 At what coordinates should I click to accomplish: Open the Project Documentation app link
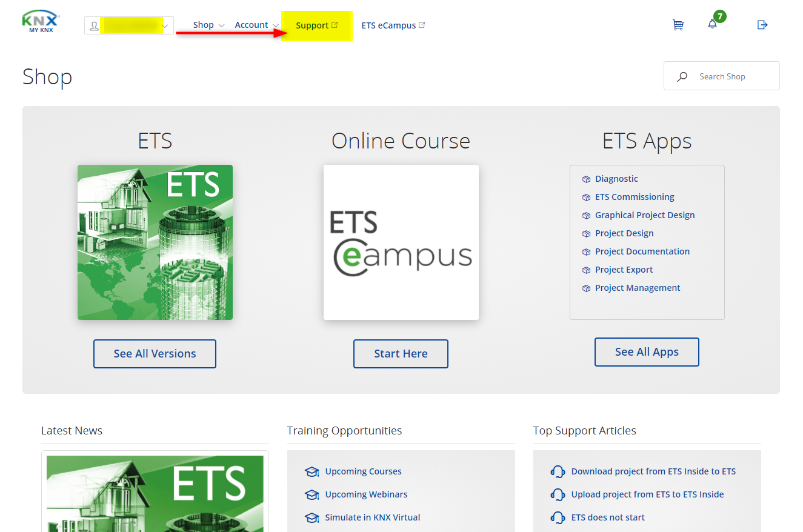point(642,251)
